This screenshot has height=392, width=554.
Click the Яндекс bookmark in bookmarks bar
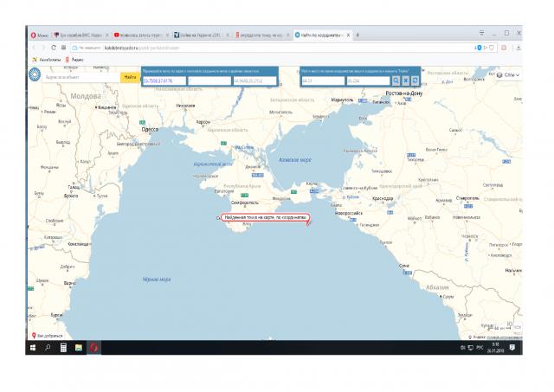point(73,59)
